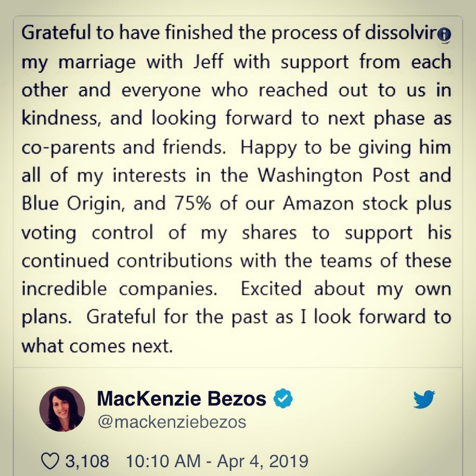View the 3,108 likes count
Screen dimensions: 476x476
(87, 461)
